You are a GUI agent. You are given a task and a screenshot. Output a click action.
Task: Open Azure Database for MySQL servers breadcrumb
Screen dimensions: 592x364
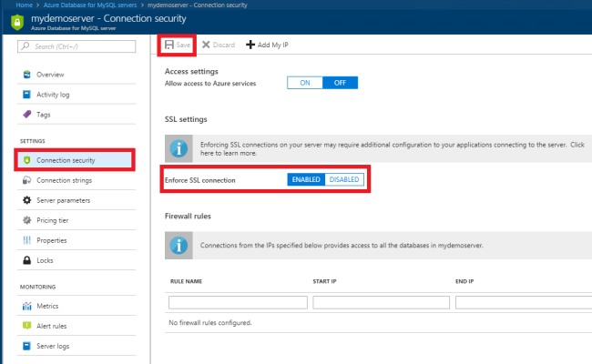pyautogui.click(x=90, y=5)
